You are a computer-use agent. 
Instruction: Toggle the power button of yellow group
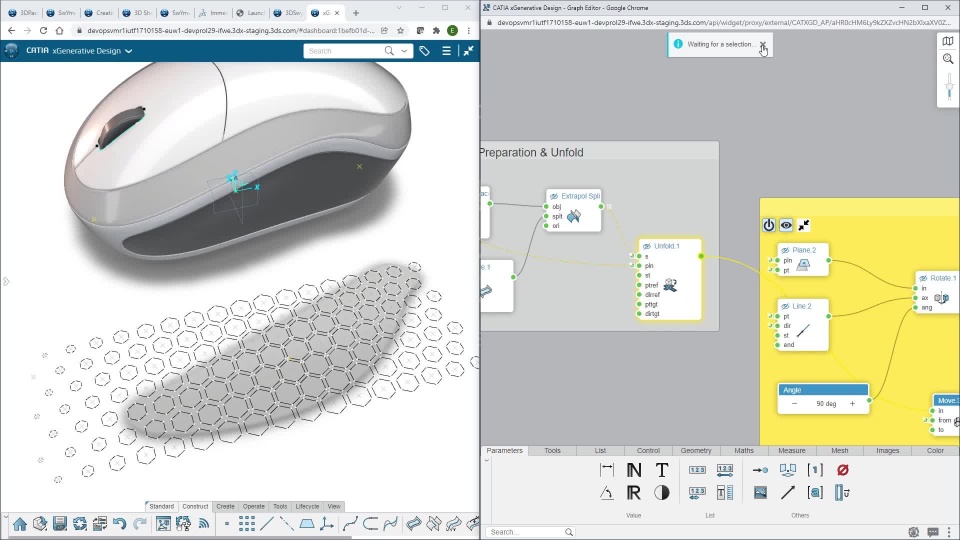pos(768,225)
